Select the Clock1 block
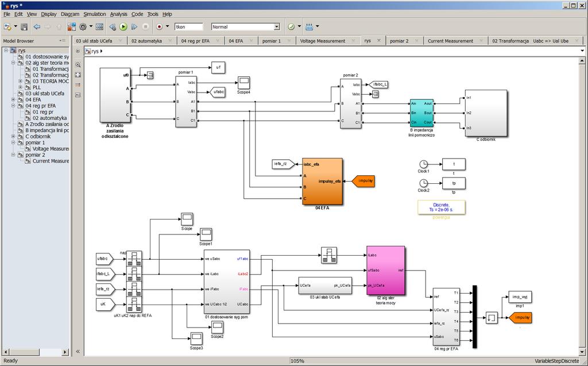This screenshot has height=366, width=588. click(x=423, y=164)
